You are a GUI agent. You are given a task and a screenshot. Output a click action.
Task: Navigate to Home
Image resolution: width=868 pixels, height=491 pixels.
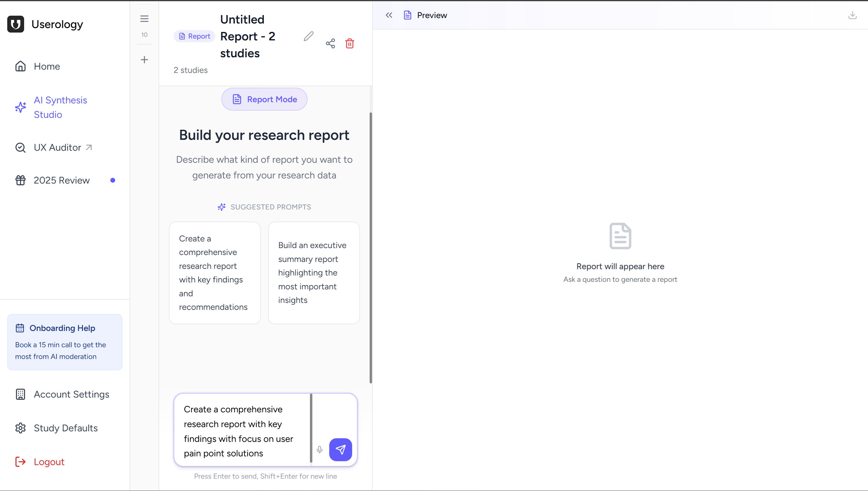pyautogui.click(x=47, y=66)
